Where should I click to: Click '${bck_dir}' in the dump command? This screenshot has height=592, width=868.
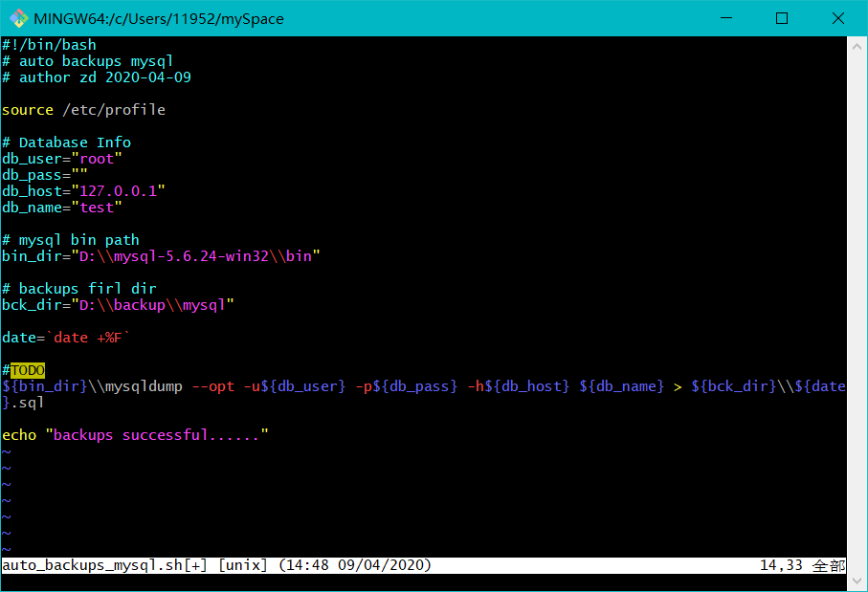pyautogui.click(x=734, y=386)
